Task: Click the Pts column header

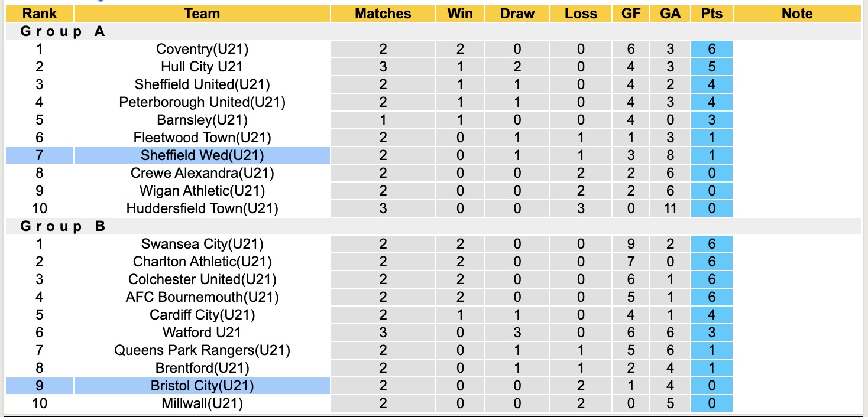Action: 711,14
